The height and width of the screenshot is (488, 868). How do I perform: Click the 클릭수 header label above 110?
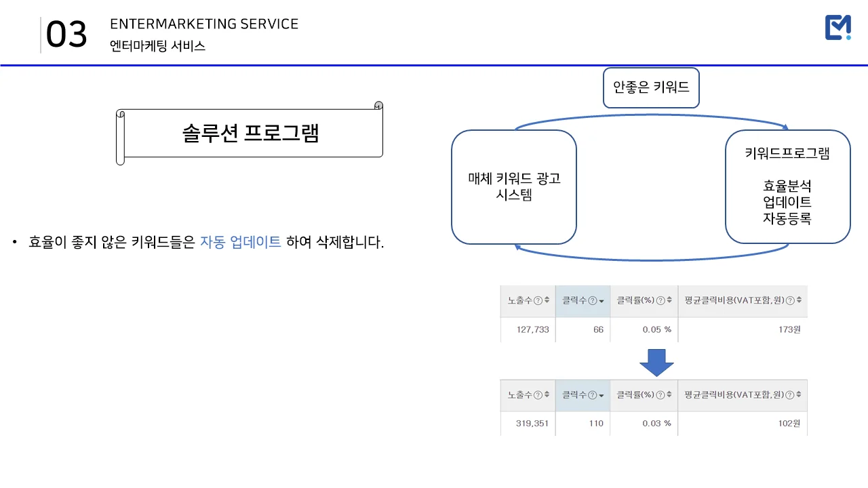tap(574, 394)
